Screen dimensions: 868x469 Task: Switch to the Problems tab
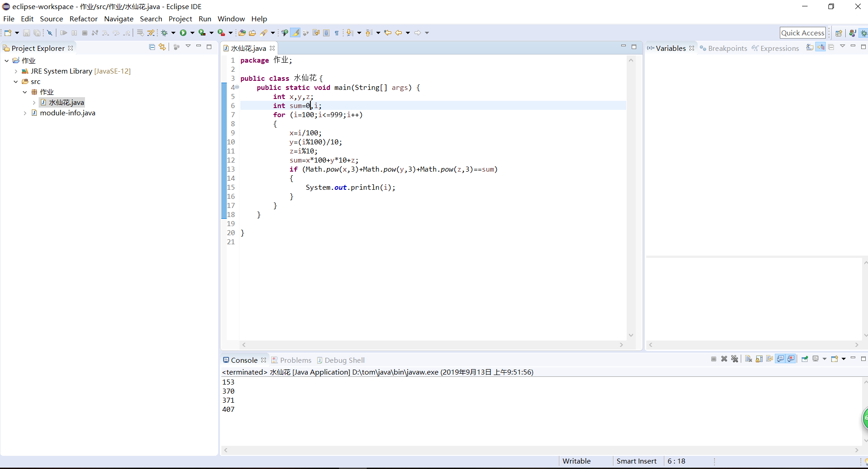point(291,360)
